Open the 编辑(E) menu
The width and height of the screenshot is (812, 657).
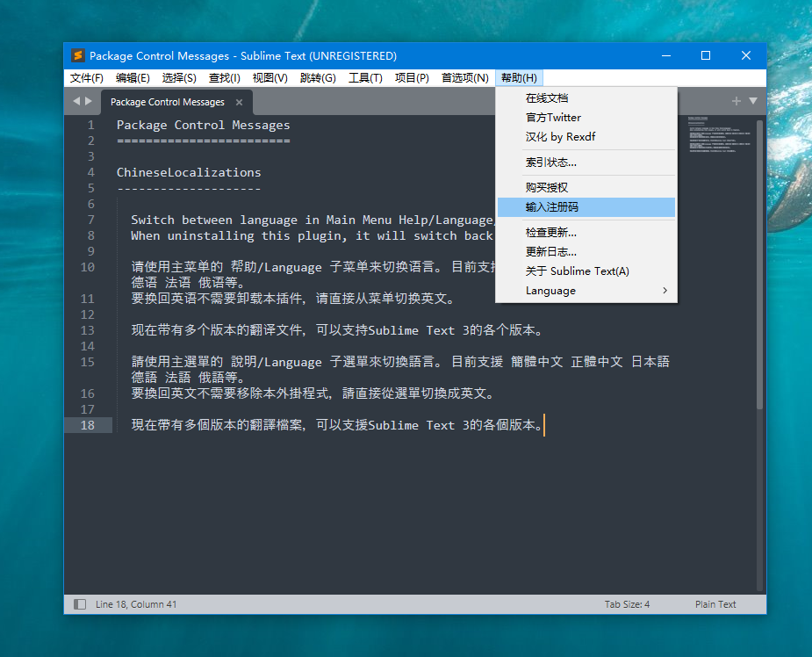pos(133,77)
